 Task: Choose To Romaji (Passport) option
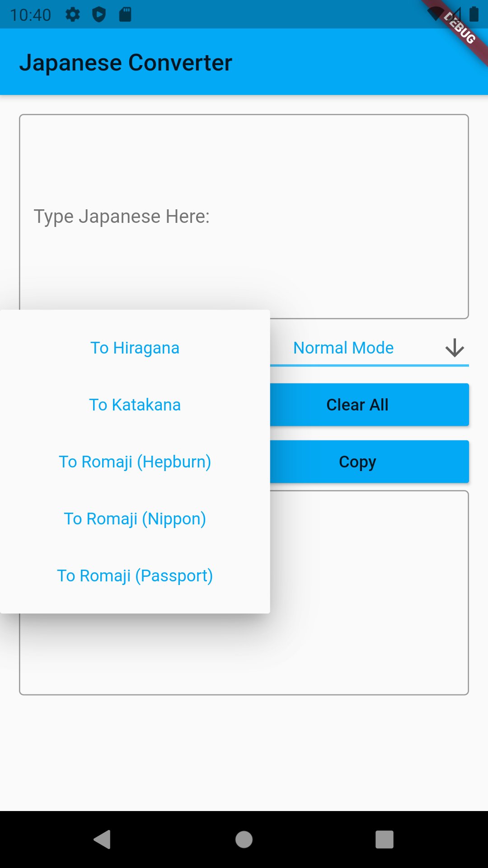pyautogui.click(x=135, y=576)
